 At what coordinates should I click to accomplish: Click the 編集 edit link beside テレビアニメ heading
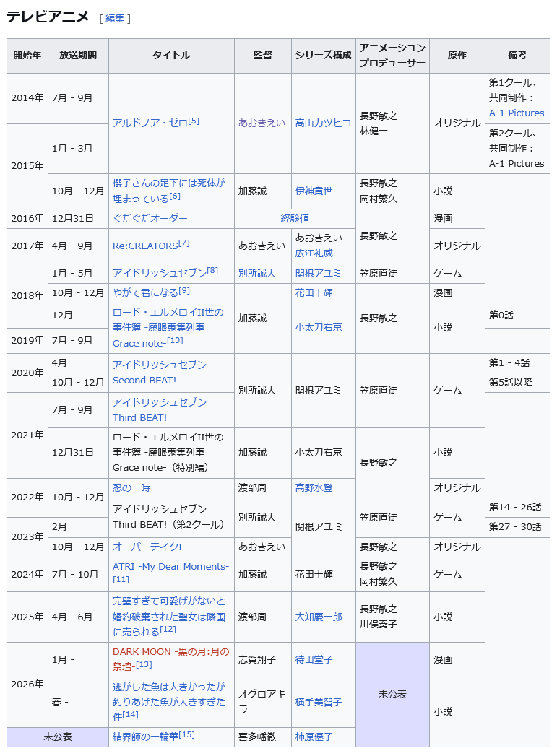(x=115, y=18)
